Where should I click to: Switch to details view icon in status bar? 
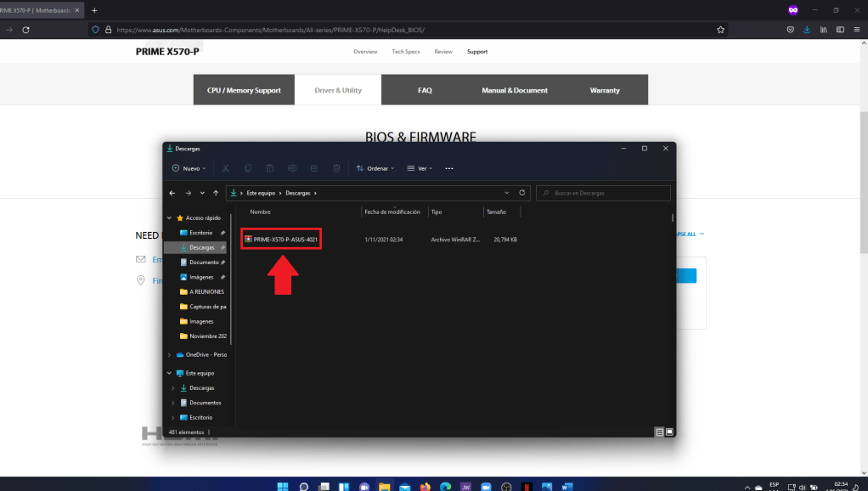[659, 432]
